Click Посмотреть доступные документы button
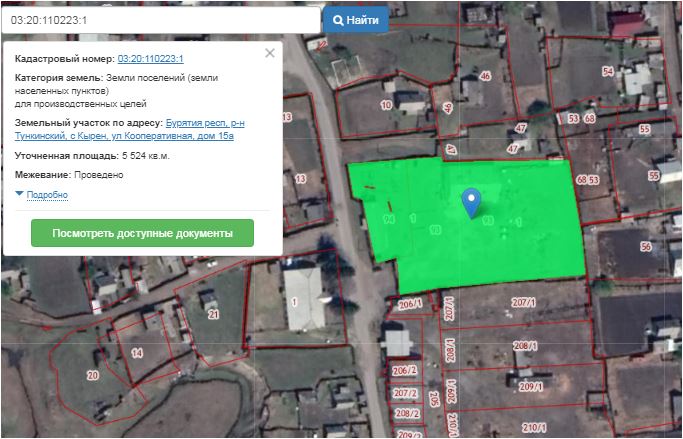This screenshot has width=683, height=439. tap(142, 233)
